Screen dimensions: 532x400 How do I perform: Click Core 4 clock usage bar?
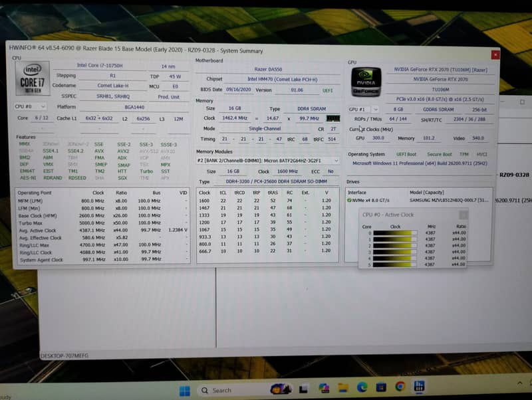[395, 258]
